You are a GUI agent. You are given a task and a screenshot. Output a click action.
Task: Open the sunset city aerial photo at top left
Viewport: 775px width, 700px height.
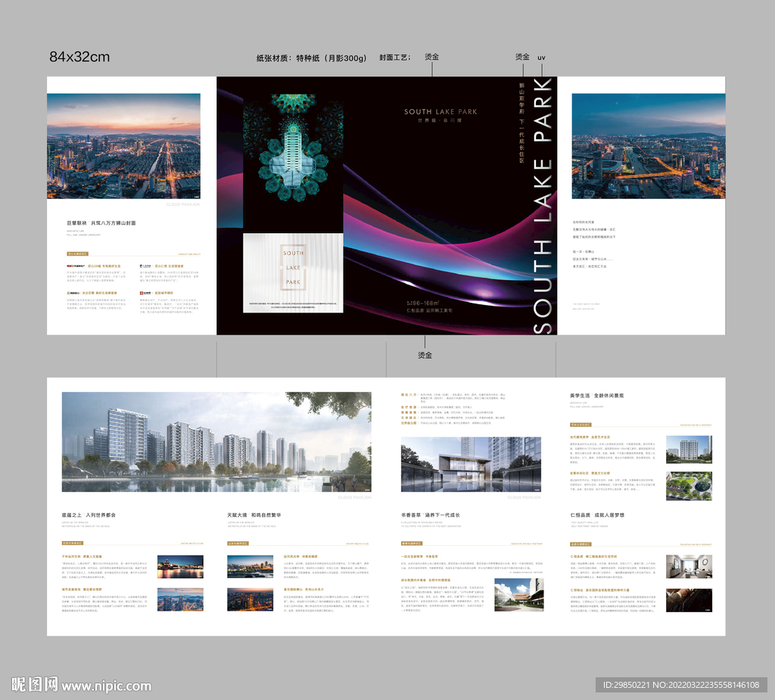pyautogui.click(x=123, y=146)
